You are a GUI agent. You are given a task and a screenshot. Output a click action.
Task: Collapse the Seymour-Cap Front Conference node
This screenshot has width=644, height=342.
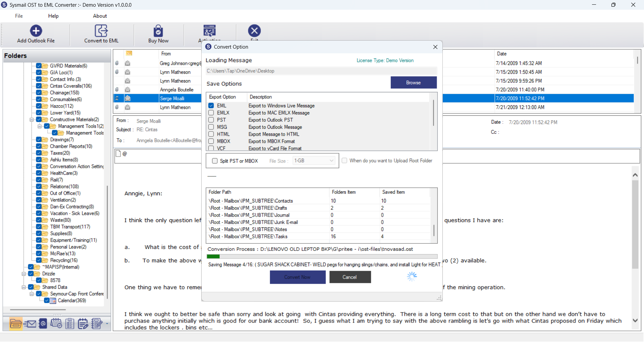tap(32, 294)
